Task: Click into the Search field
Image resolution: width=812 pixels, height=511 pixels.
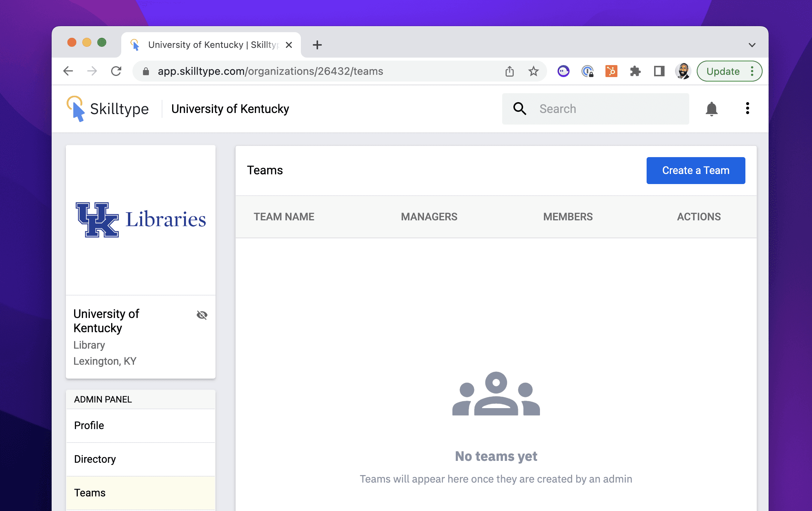Action: pyautogui.click(x=610, y=109)
